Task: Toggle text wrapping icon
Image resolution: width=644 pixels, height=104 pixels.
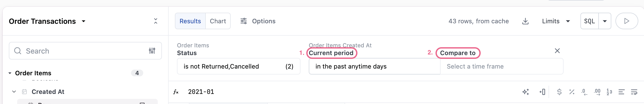Action: click(x=634, y=92)
